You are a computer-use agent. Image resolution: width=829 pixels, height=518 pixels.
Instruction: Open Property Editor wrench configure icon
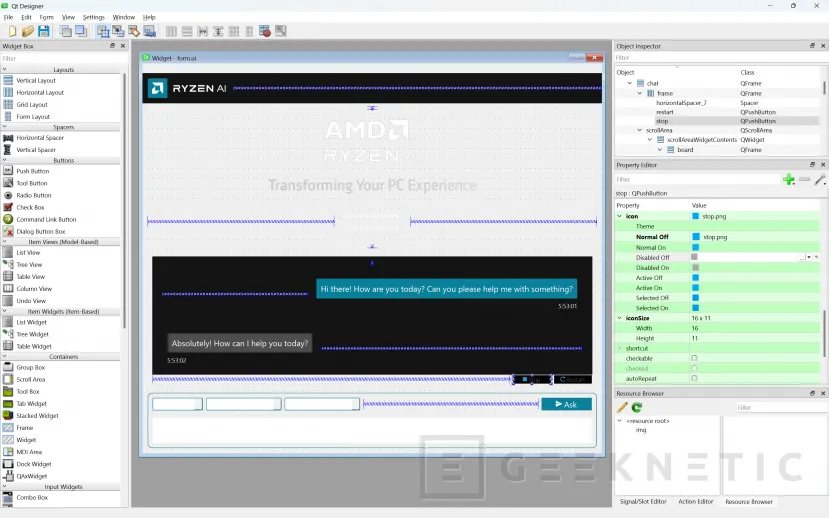pyautogui.click(x=820, y=180)
